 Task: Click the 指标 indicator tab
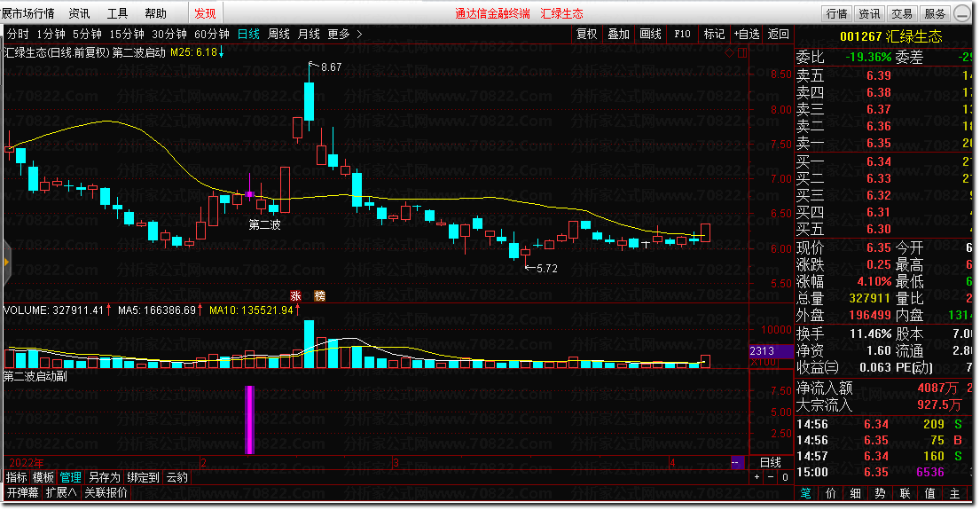[17, 477]
